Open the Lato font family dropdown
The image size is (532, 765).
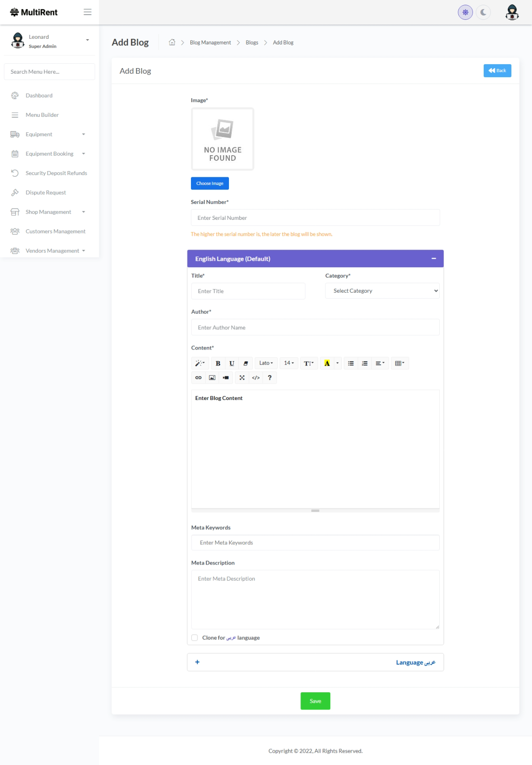tap(266, 363)
